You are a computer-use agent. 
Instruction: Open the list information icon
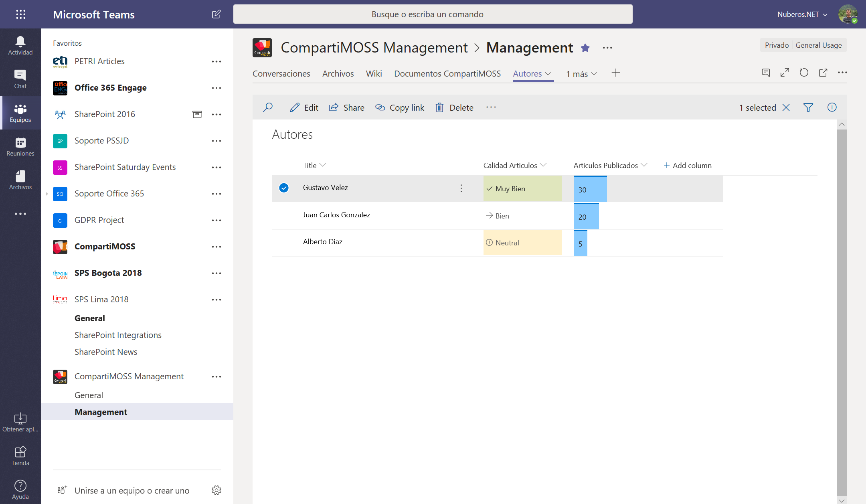[x=832, y=107]
